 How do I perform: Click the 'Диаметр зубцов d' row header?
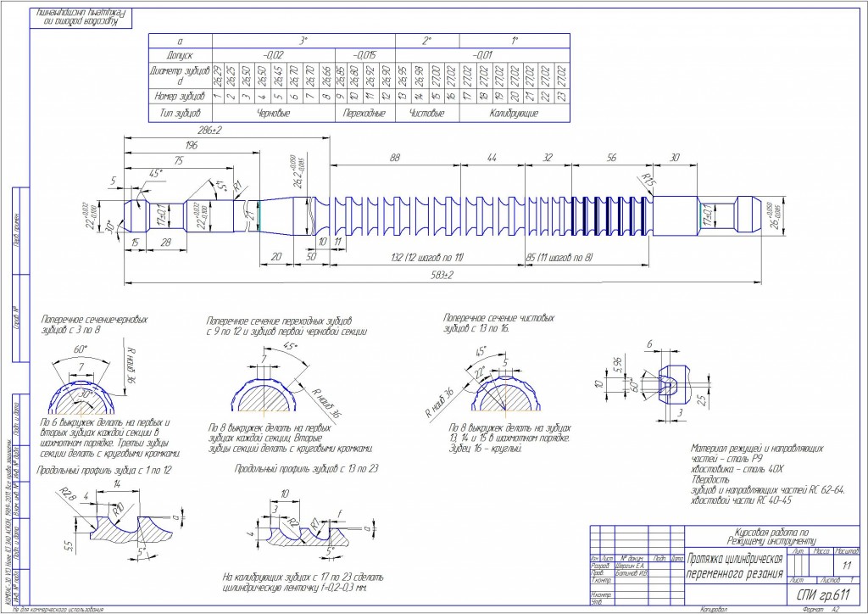[x=181, y=75]
